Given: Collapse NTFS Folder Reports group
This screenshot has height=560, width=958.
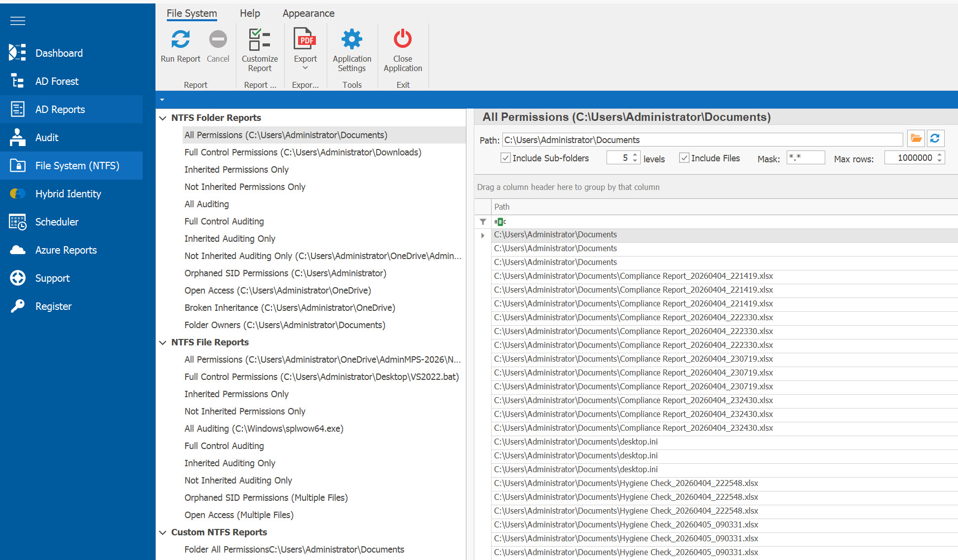Looking at the screenshot, I should [163, 118].
